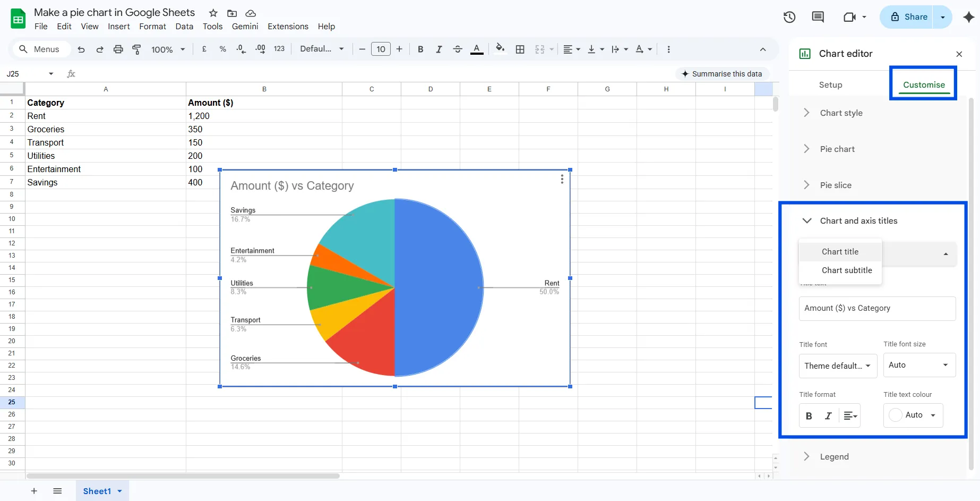This screenshot has width=980, height=501.
Task: Click Summarise this data
Action: click(x=723, y=74)
